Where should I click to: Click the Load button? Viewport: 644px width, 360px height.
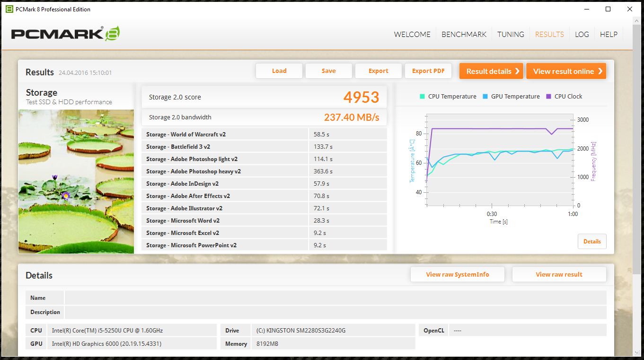279,71
